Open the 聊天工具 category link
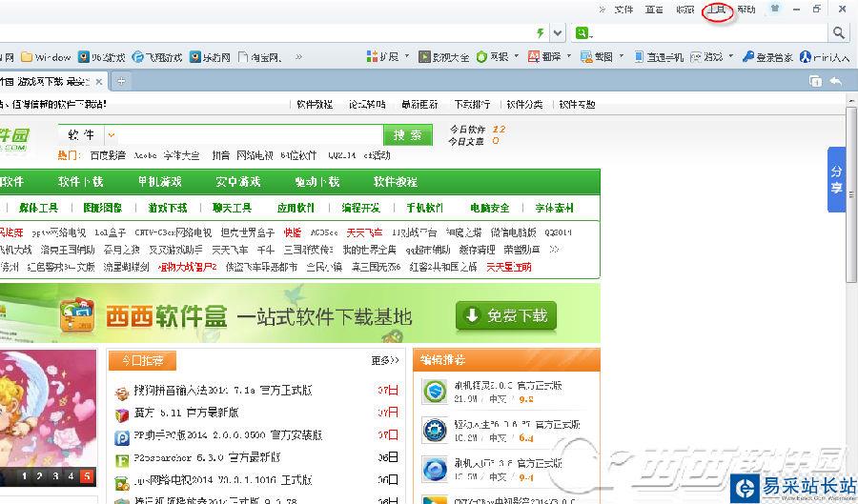 point(232,208)
